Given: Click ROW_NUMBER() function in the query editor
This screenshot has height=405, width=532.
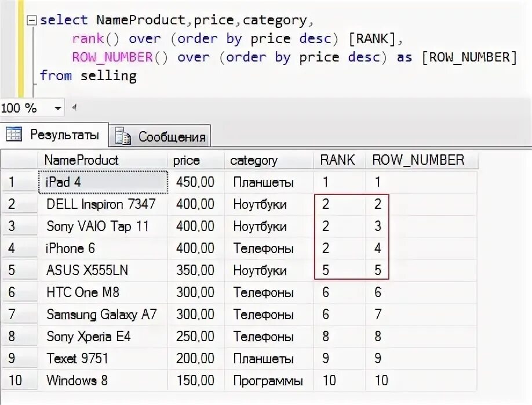Looking at the screenshot, I should 120,57.
